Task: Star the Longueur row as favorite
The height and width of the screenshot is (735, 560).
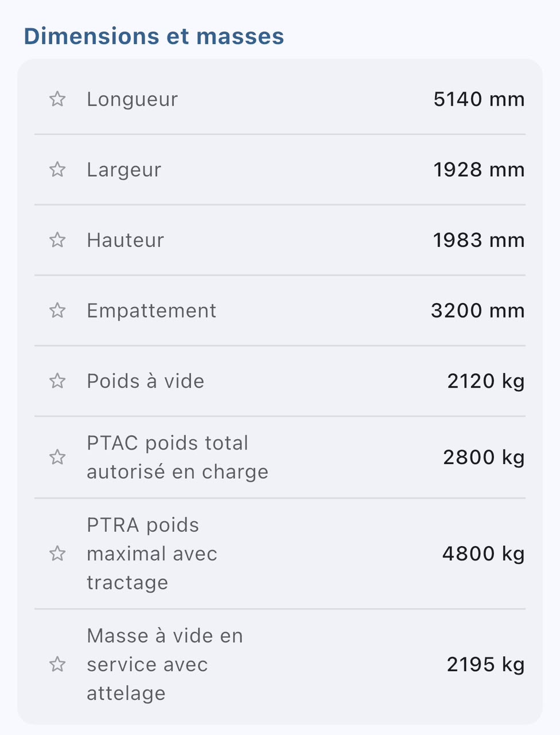Action: pos(57,99)
